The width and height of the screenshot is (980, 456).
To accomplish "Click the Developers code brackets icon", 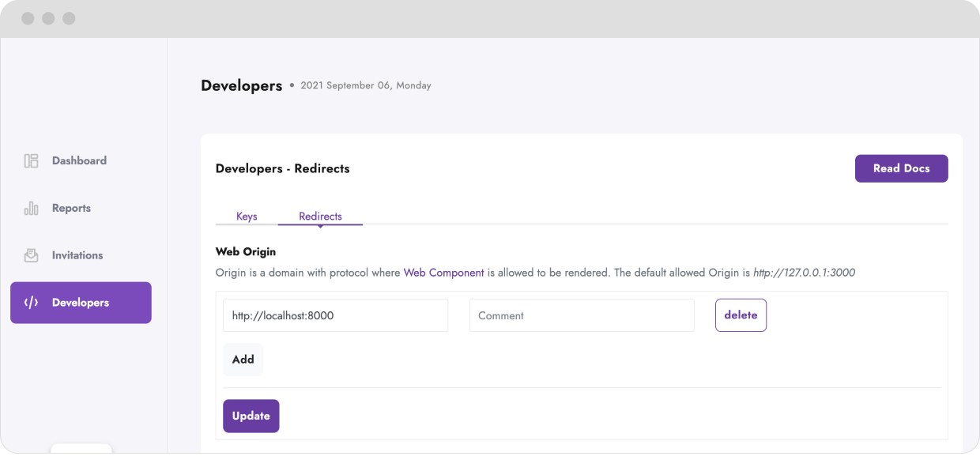I will (32, 303).
